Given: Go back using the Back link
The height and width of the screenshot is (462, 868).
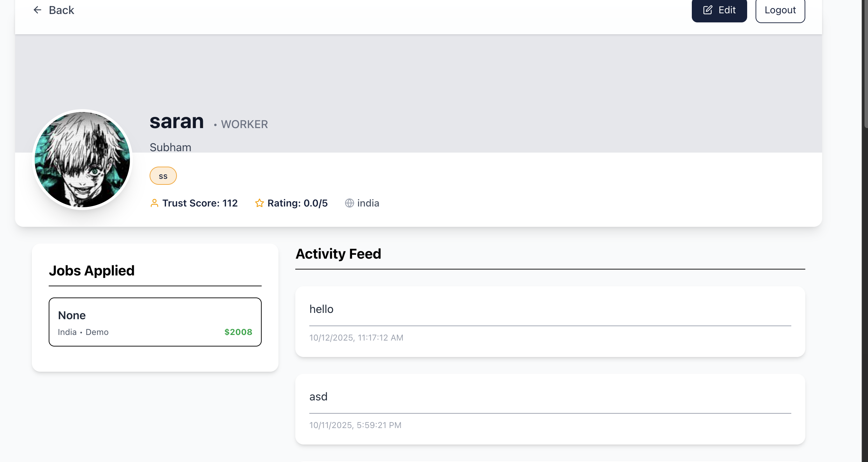Looking at the screenshot, I should [61, 10].
